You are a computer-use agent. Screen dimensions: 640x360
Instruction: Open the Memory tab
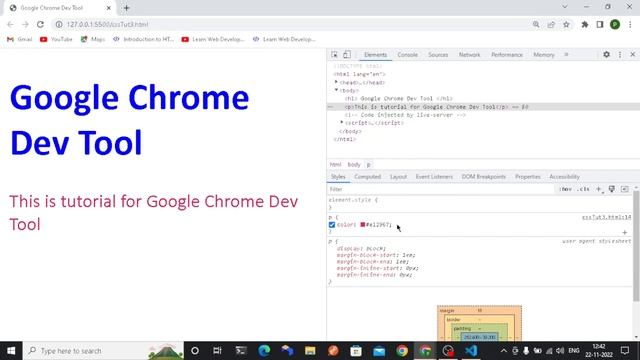click(544, 55)
